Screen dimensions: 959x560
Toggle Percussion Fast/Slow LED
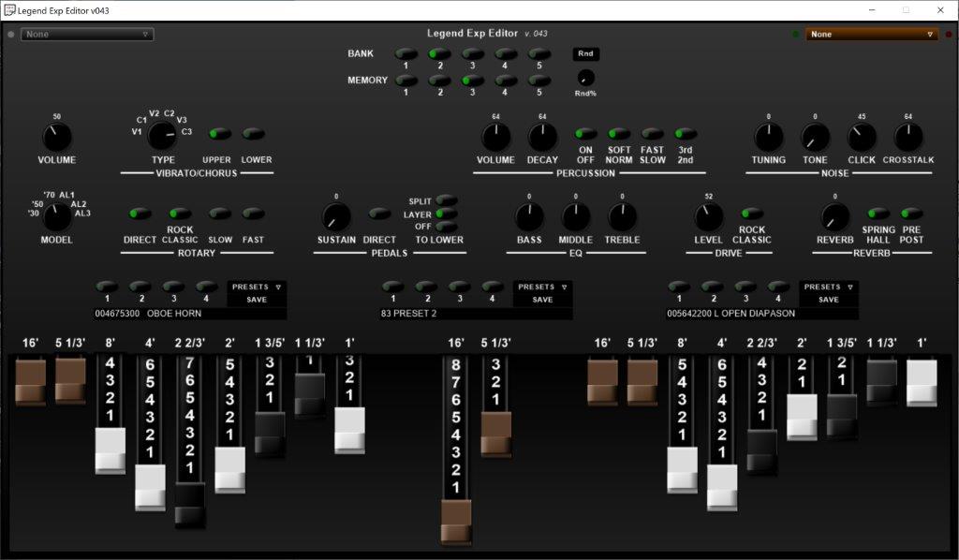tap(652, 133)
